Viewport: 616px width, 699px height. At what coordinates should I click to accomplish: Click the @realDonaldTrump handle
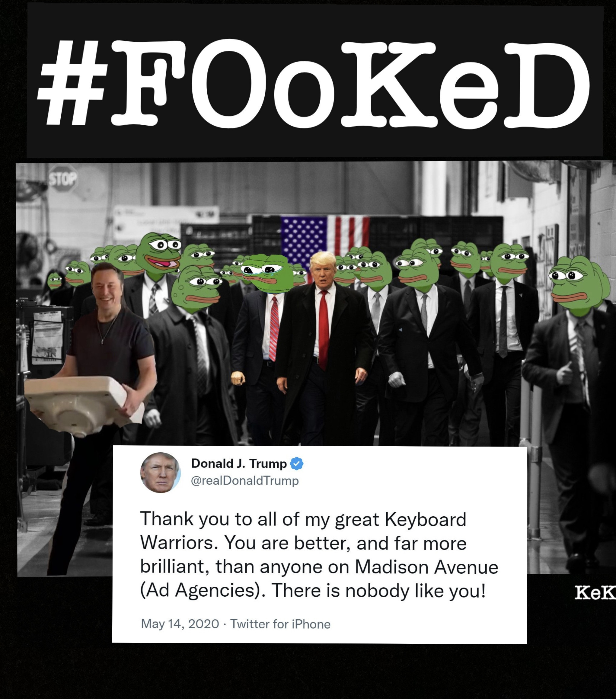(245, 480)
